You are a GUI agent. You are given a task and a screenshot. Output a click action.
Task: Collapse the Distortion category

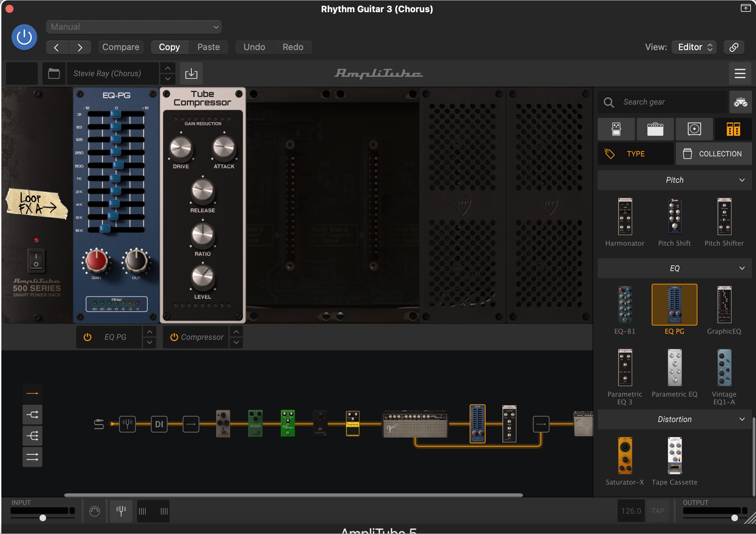click(675, 419)
